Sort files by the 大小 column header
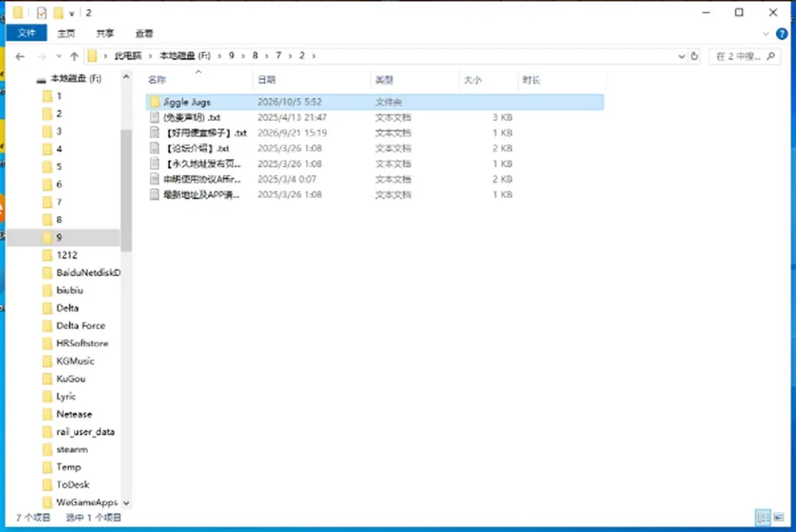796x532 pixels. [x=488, y=80]
